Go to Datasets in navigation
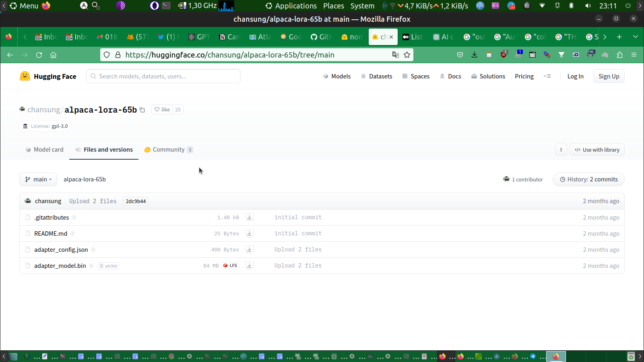Image resolution: width=644 pixels, height=362 pixels. pos(376,76)
